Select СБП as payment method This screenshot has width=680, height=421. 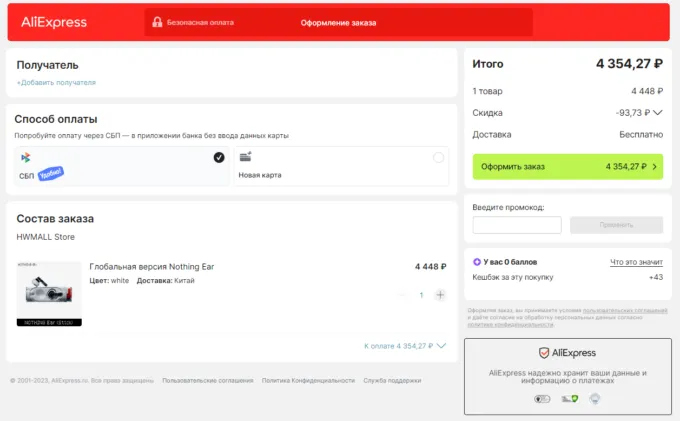click(121, 166)
